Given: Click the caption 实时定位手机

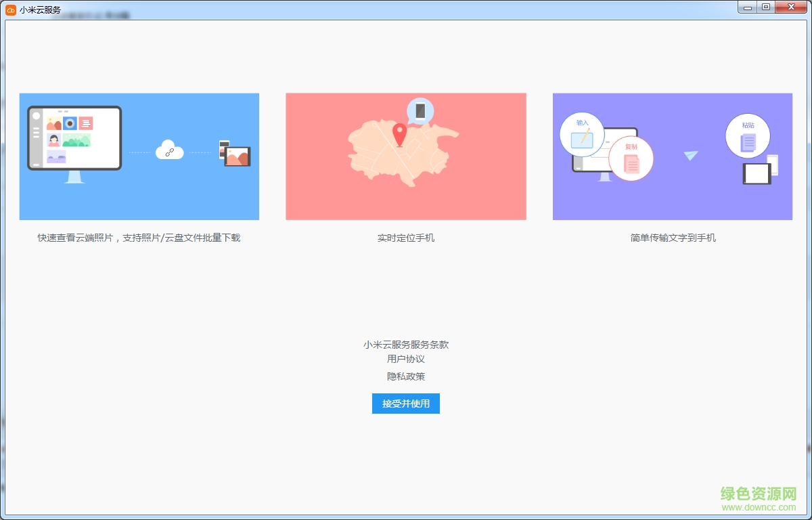Looking at the screenshot, I should pos(405,238).
